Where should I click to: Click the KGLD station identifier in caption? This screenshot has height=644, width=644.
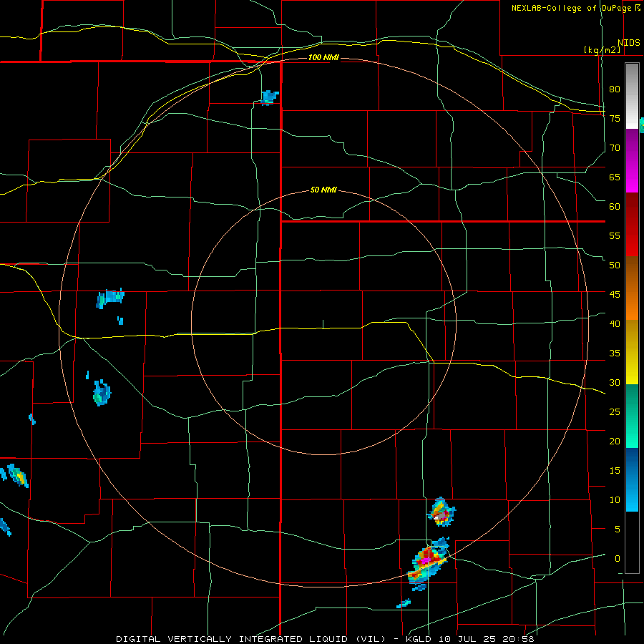[419, 639]
